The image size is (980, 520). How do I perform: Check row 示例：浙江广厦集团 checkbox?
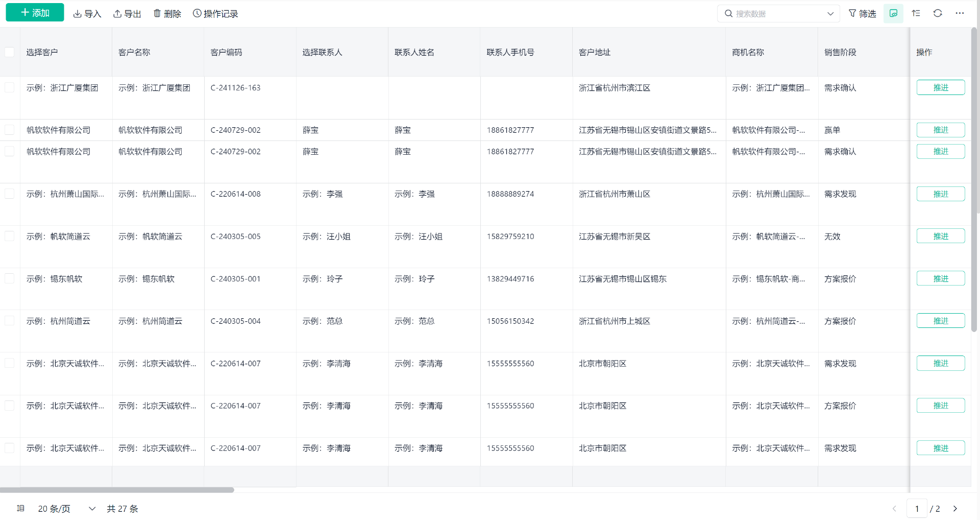tap(9, 87)
